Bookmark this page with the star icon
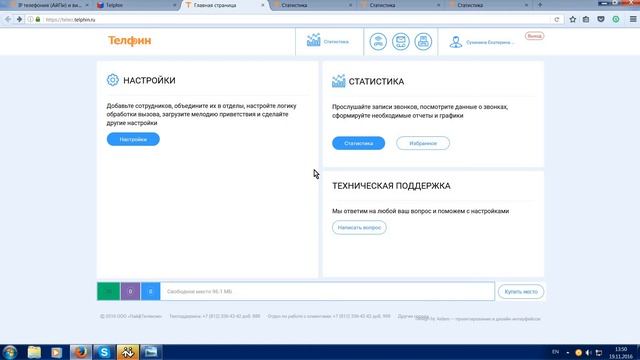Viewport: 640px width, 360px height. (573, 19)
